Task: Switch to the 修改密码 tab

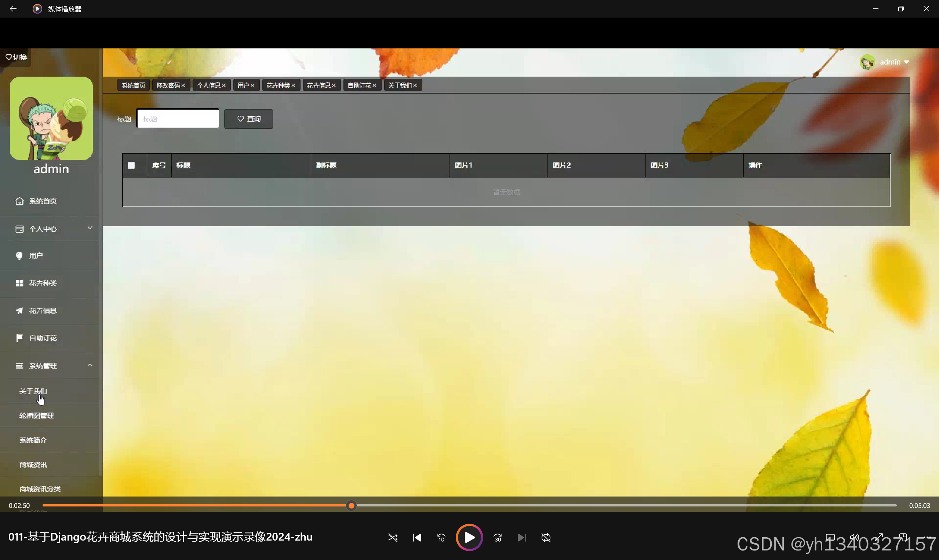Action: click(x=168, y=85)
